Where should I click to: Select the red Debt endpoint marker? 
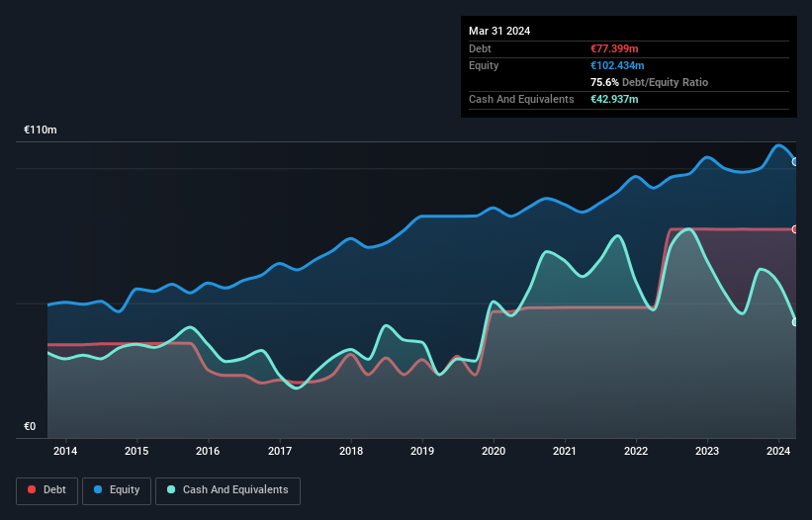point(795,229)
